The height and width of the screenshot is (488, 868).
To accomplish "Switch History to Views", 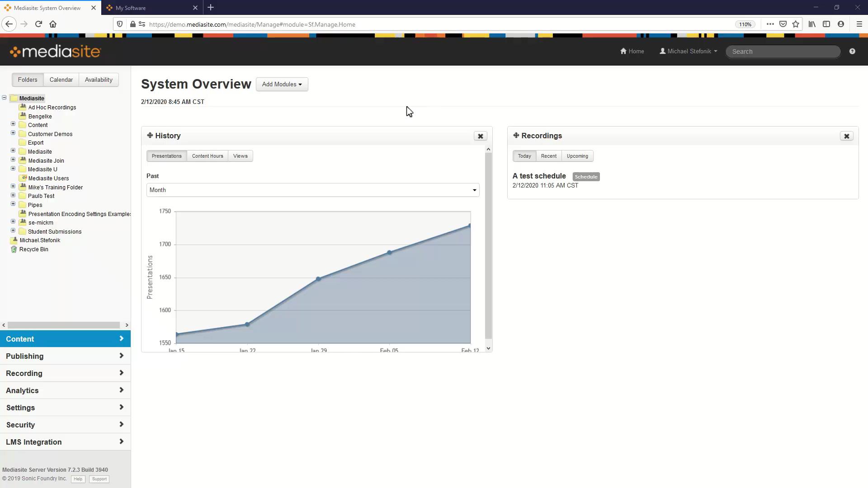I will coord(240,156).
